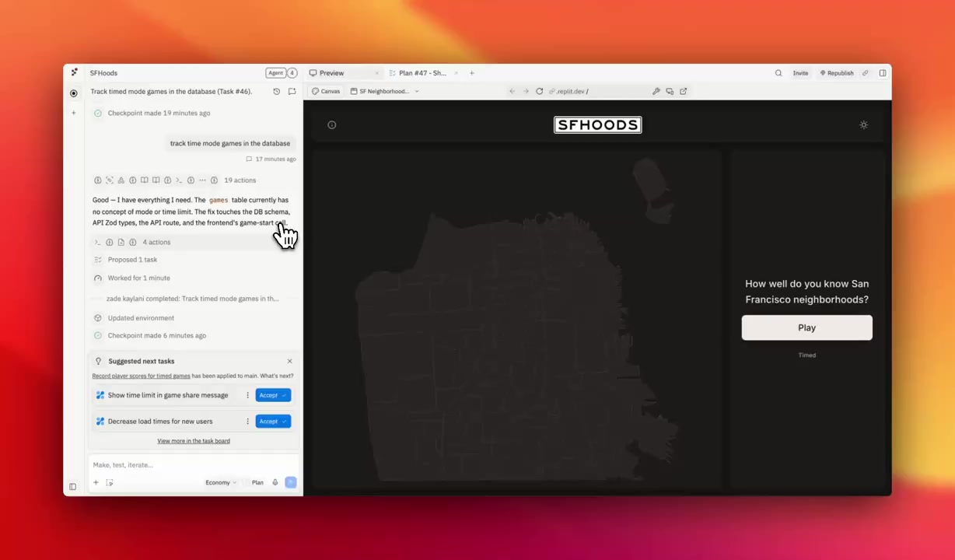Click the thread title Track timed mode games
The image size is (955, 560).
171,92
